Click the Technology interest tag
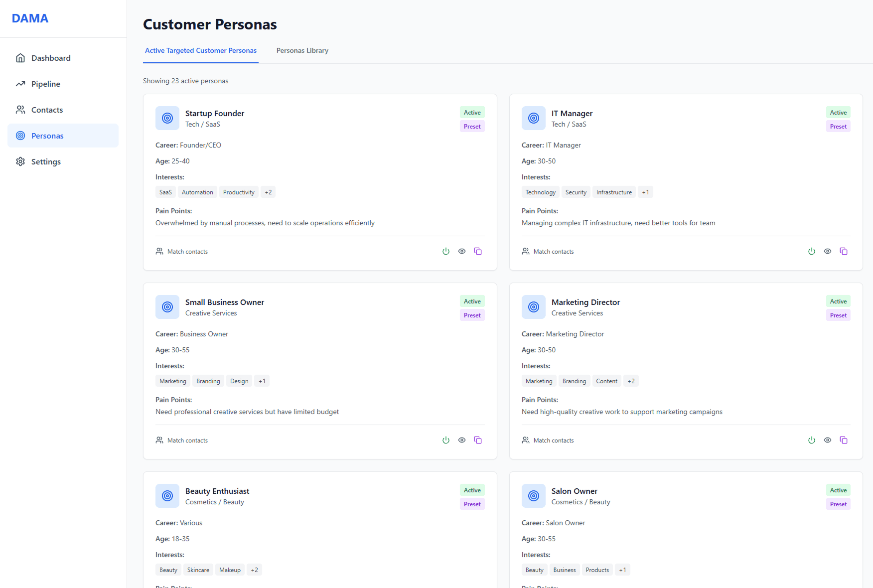 [541, 192]
